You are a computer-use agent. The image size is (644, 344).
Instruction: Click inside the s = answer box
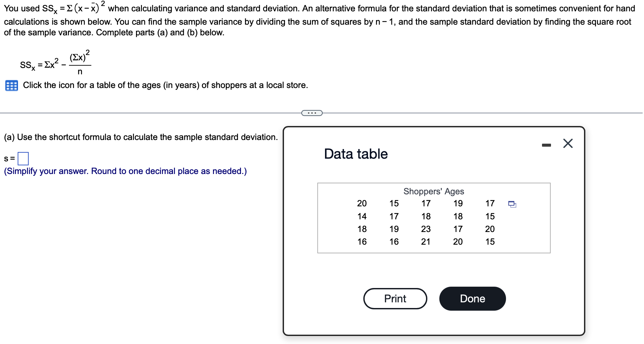[x=23, y=158]
